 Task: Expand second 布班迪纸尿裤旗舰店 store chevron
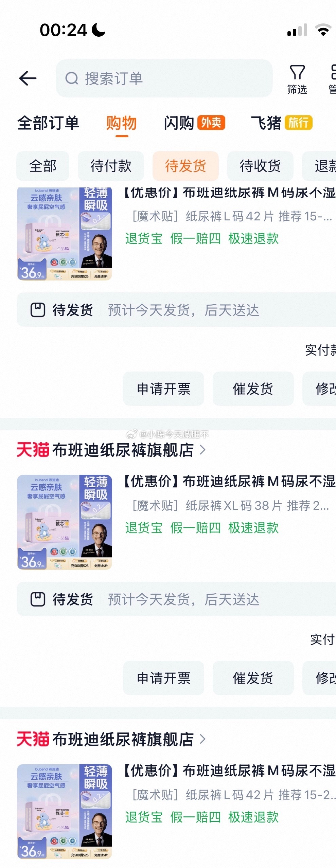click(x=202, y=739)
